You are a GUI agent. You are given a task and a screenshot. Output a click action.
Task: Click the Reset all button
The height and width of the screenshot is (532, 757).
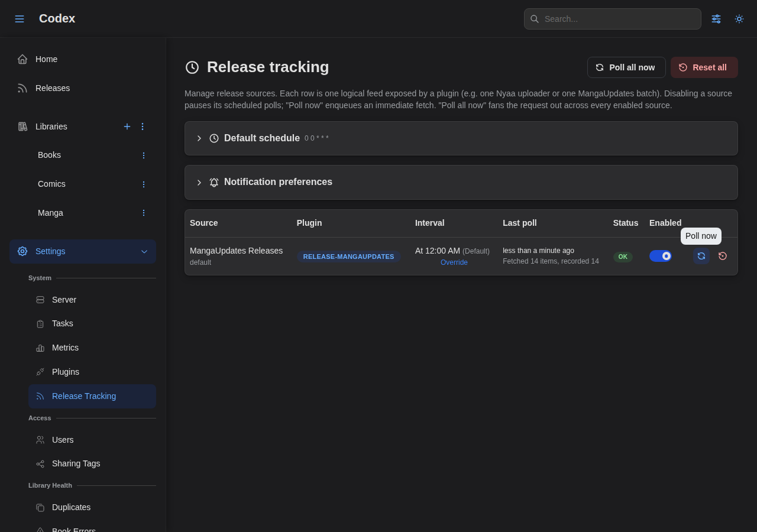pyautogui.click(x=704, y=67)
